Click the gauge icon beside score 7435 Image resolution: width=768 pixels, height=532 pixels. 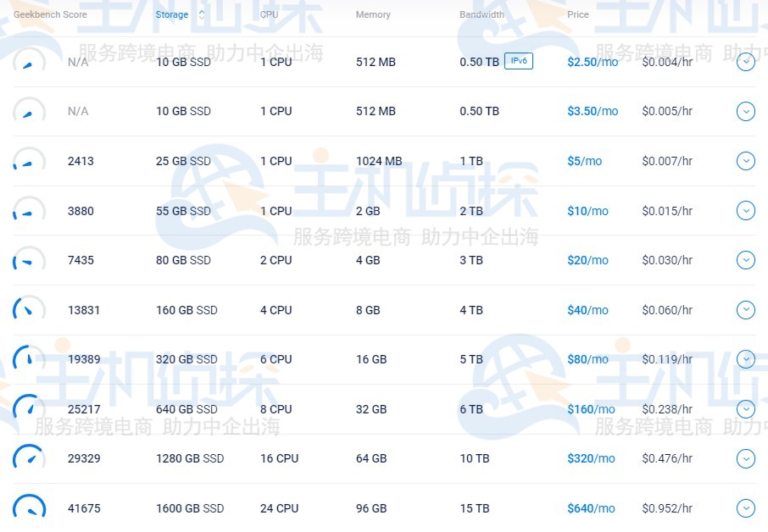pos(29,259)
